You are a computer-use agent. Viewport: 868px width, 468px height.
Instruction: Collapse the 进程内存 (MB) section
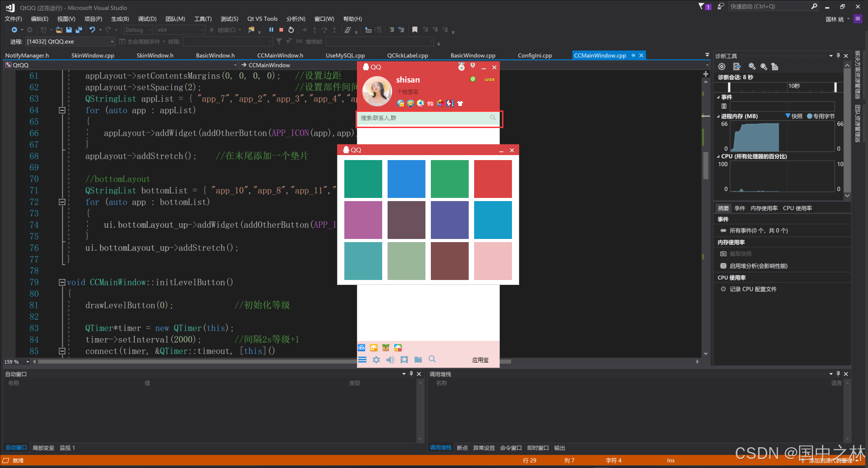(x=718, y=116)
